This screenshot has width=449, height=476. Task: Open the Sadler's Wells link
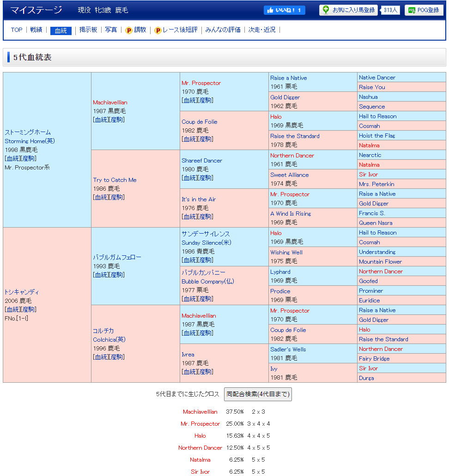[x=288, y=349]
